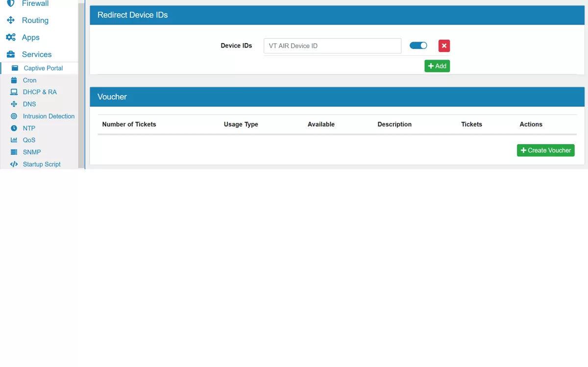
Task: Open Intrusion Detection via its target icon
Action: tap(15, 116)
